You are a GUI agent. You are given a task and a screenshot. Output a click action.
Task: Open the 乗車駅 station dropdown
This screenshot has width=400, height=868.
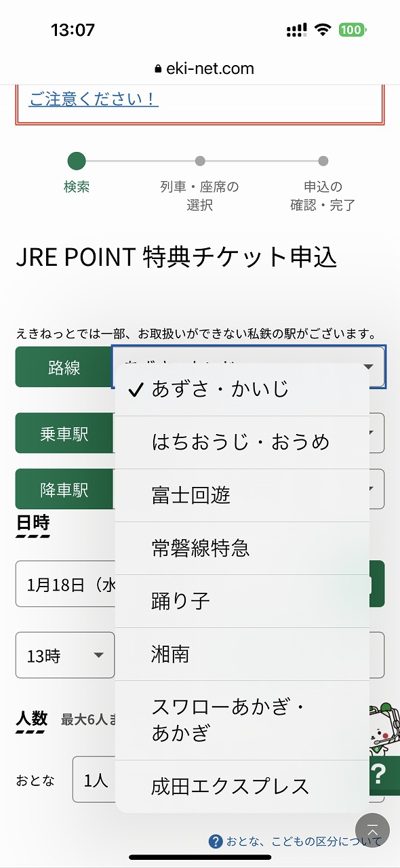[x=376, y=433]
